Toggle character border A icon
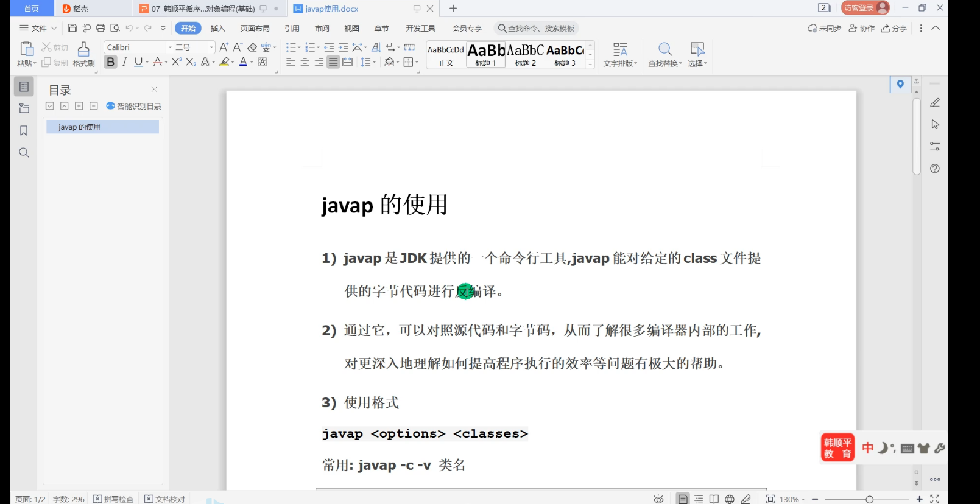980x504 pixels. click(x=263, y=61)
